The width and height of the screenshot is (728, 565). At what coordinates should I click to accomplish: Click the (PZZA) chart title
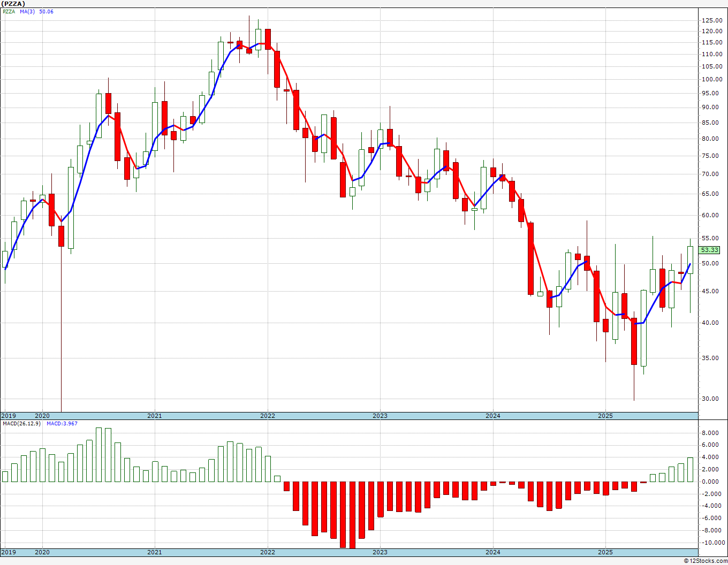coord(13,4)
